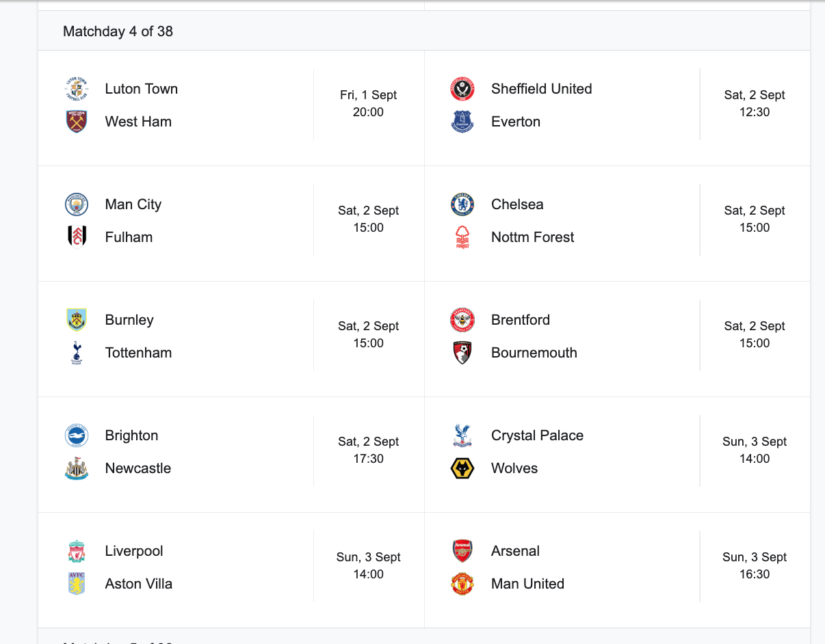Screen dimensions: 825x644
Task: Click the Matchday 4 of 38 header
Action: (x=118, y=31)
